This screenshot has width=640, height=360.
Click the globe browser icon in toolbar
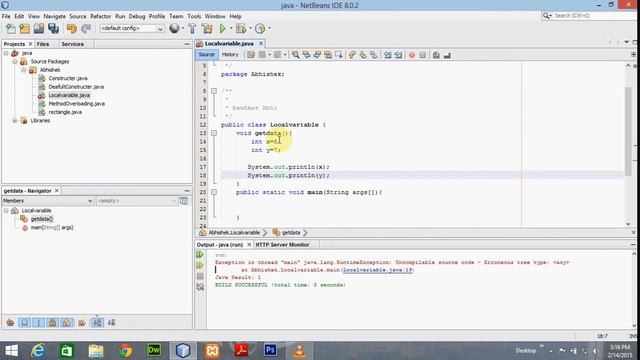click(x=174, y=28)
